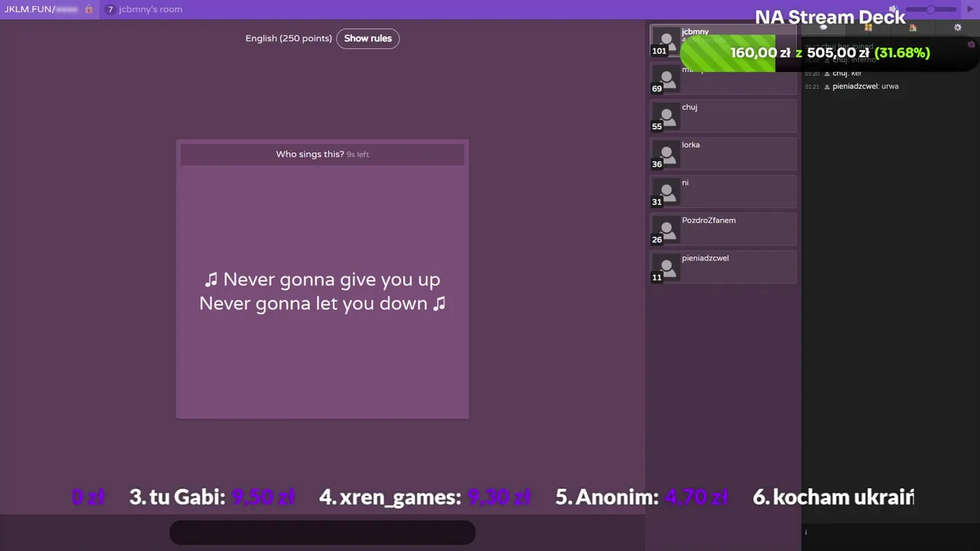
Task: Adjust the volume slider
Action: [930, 9]
